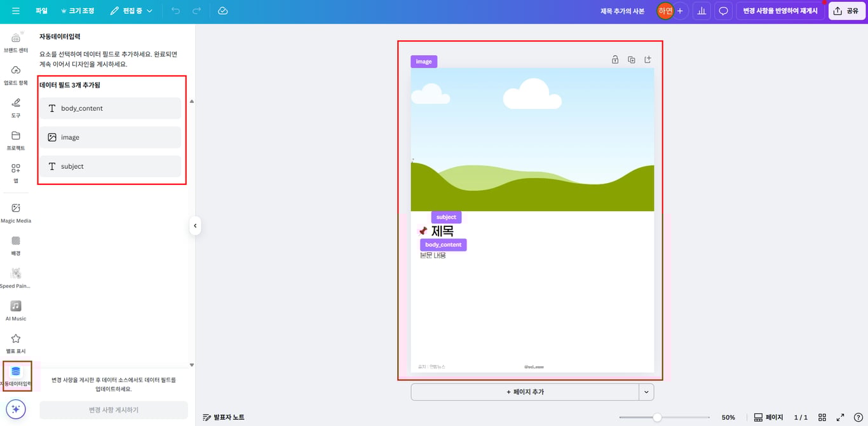Open 발표자 노트 presenter notes
Image resolution: width=868 pixels, height=426 pixels.
224,417
